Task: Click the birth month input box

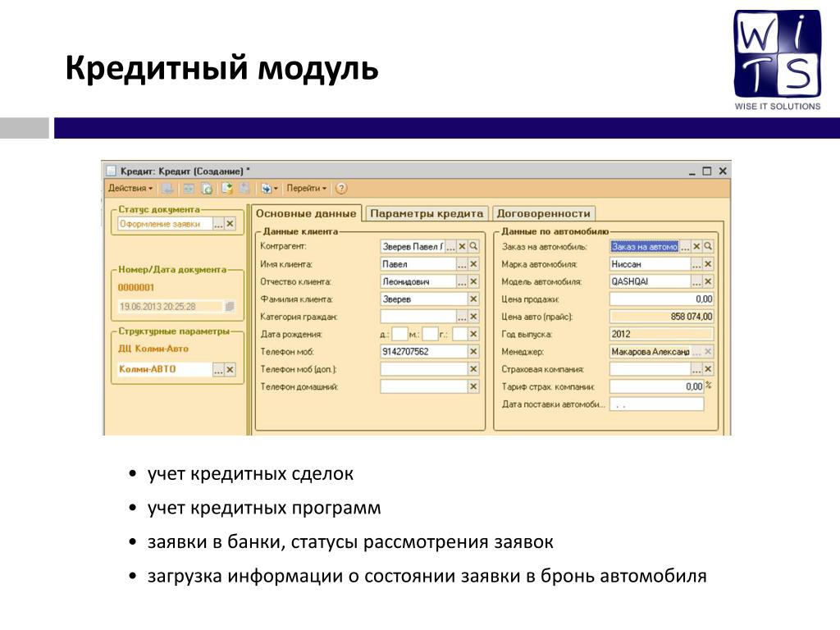Action: click(x=430, y=335)
